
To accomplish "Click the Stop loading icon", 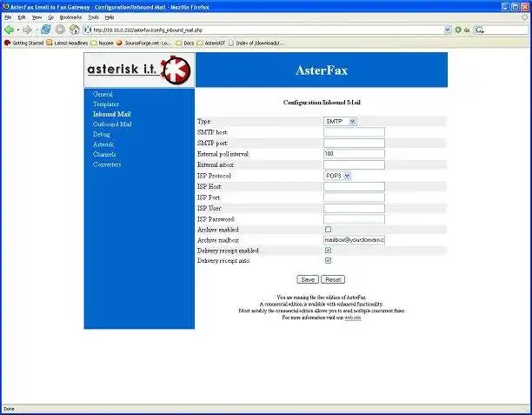I will [x=60, y=30].
